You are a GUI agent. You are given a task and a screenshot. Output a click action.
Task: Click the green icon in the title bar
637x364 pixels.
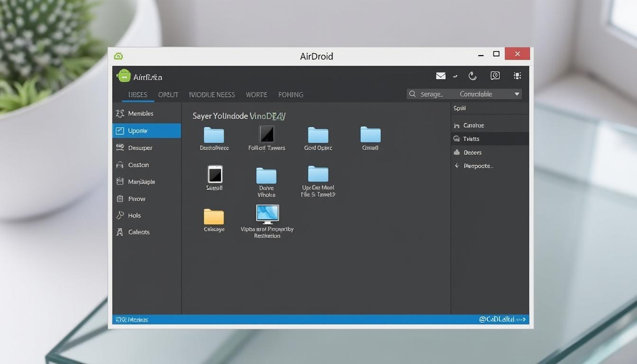tap(118, 56)
